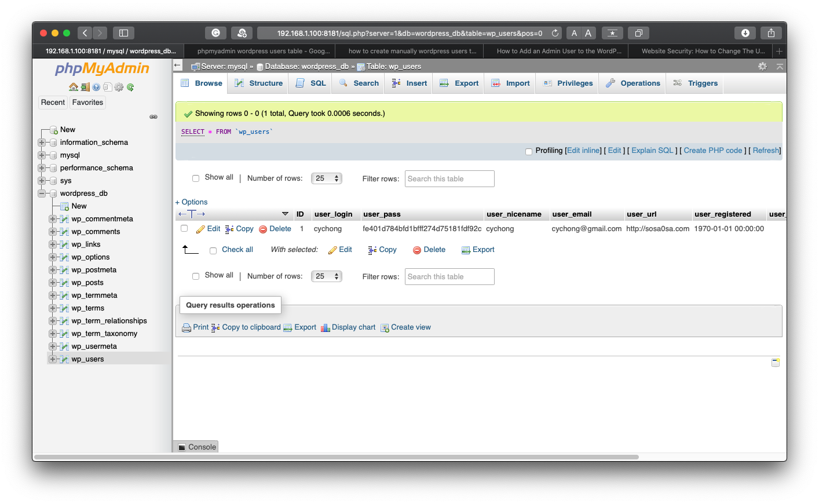Screen dimensions: 819x504
Task: Expand wp_options table node
Action: [53, 257]
